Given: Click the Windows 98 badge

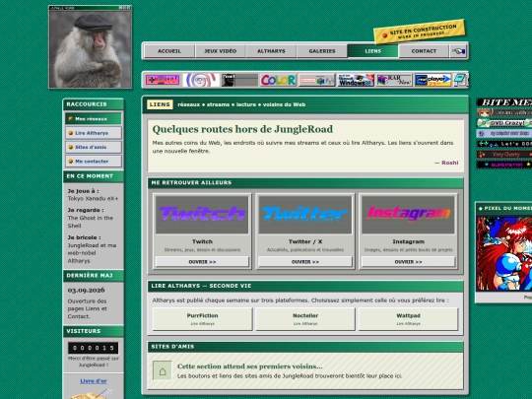Looking at the screenshot, I should point(356,80).
